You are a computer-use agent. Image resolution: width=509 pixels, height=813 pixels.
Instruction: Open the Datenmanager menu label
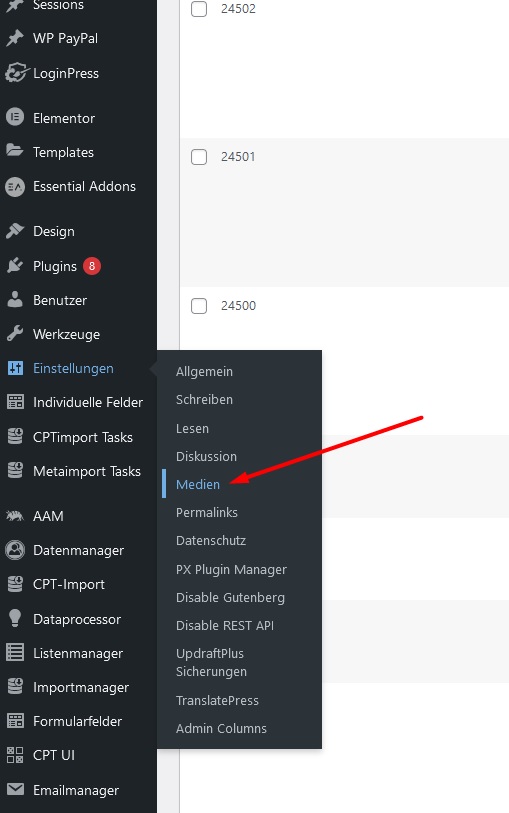[x=78, y=551]
